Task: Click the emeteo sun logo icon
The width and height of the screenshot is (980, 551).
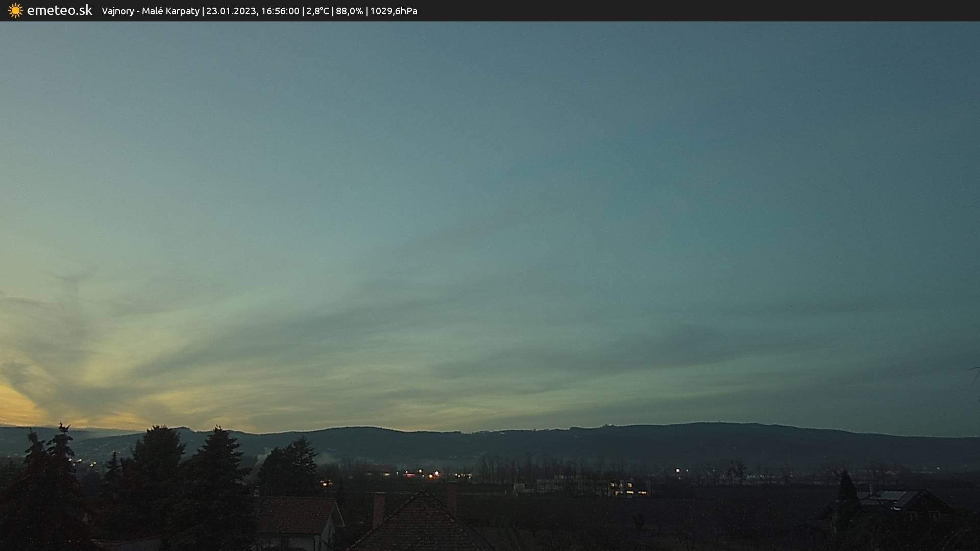Action: tap(15, 10)
